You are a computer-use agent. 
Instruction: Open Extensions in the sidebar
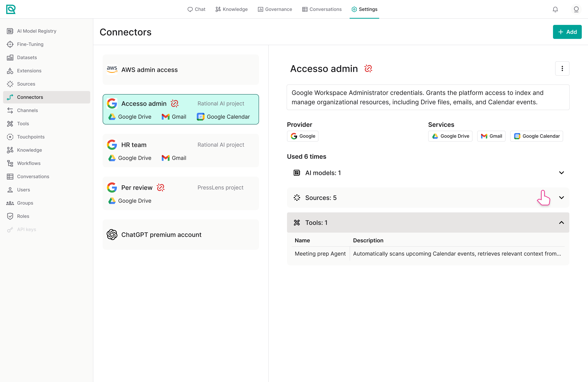click(x=29, y=71)
